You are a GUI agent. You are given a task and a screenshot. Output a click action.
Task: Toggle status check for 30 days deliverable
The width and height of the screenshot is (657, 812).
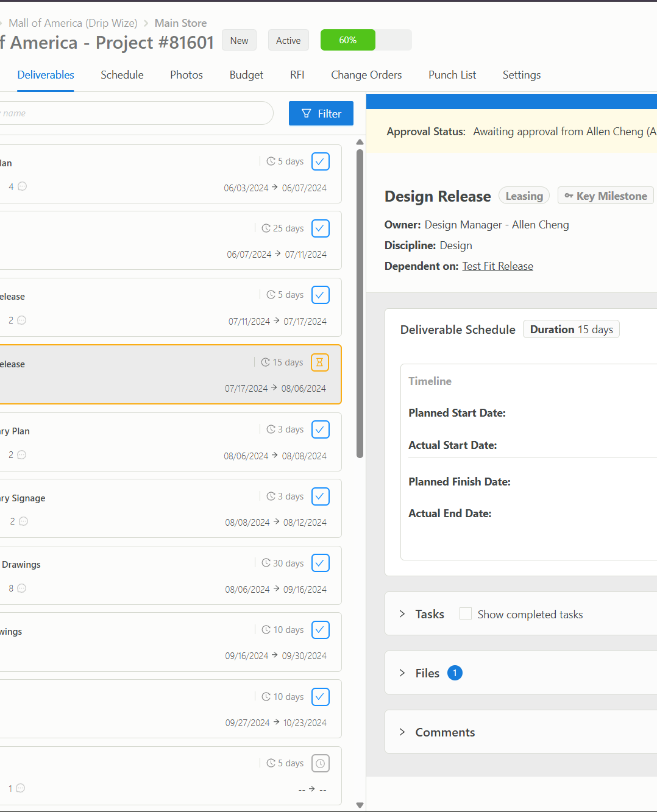click(321, 563)
